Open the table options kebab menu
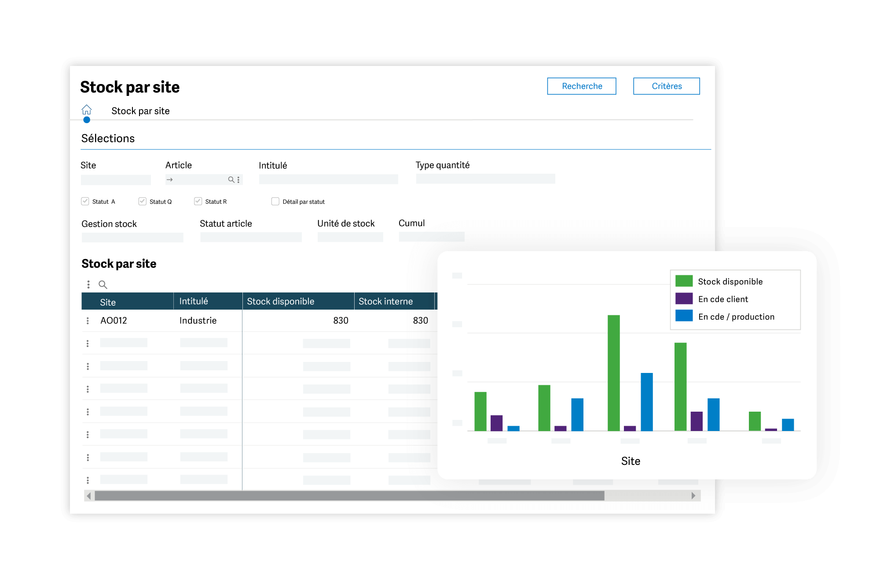This screenshot has width=880, height=588. [x=88, y=285]
